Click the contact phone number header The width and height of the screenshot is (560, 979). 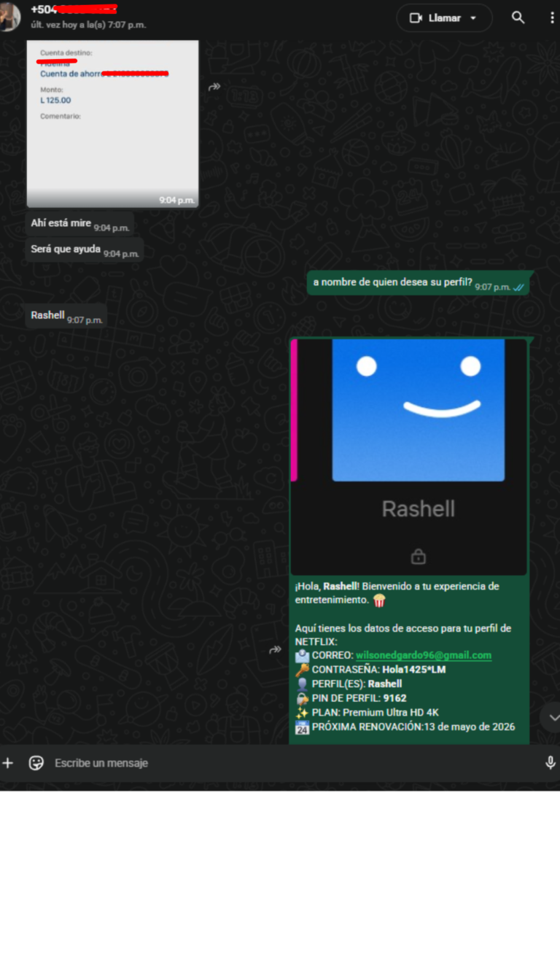tap(74, 9)
